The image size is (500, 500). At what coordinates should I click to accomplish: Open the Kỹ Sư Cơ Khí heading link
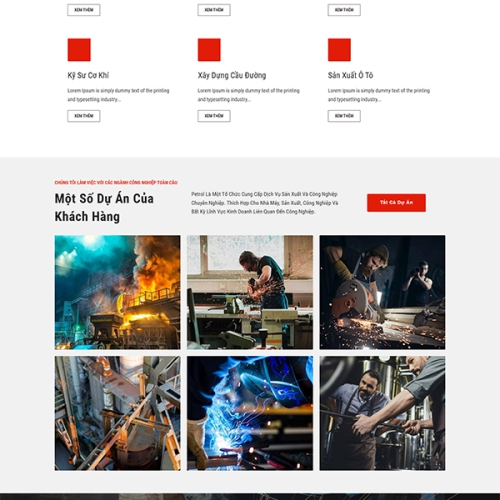click(88, 75)
